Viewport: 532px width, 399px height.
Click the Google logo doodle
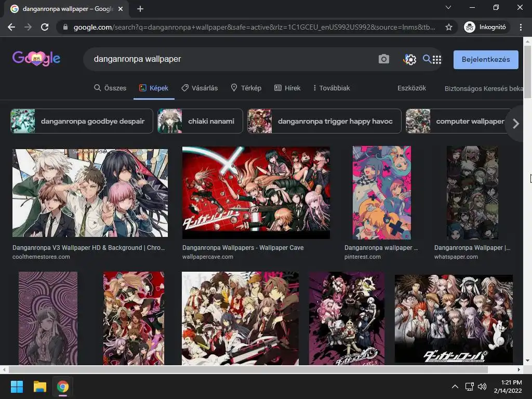36,58
